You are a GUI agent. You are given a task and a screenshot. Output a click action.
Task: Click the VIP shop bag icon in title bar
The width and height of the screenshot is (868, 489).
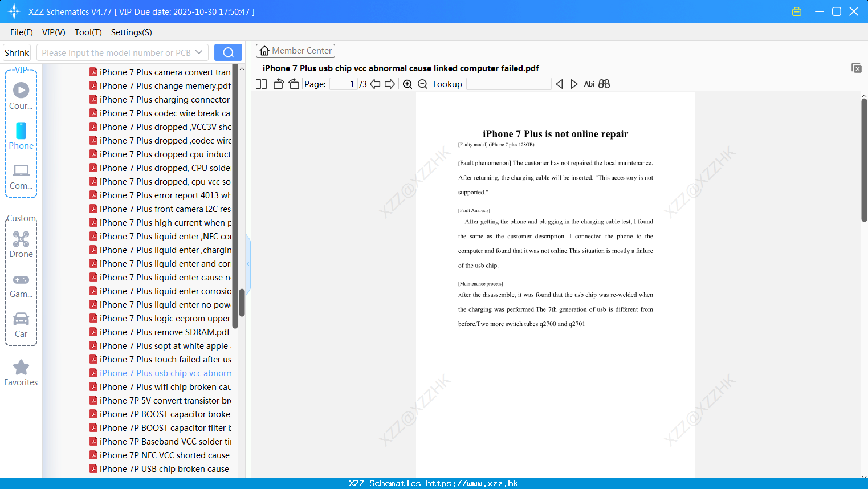tap(797, 11)
